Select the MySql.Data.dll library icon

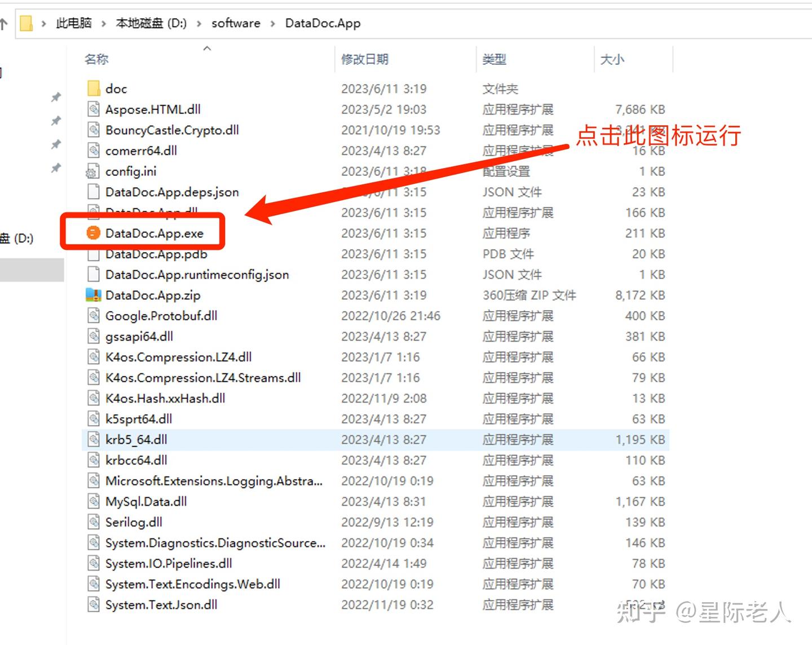[x=92, y=501]
